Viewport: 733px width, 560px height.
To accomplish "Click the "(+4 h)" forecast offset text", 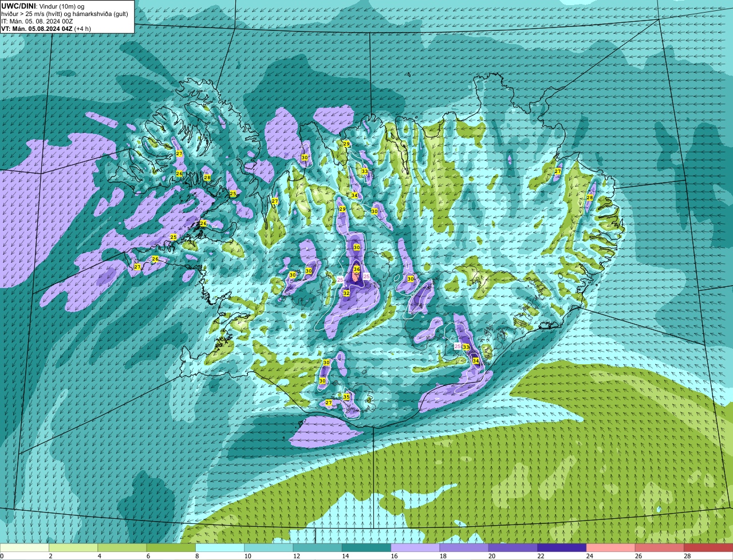I will [x=82, y=29].
